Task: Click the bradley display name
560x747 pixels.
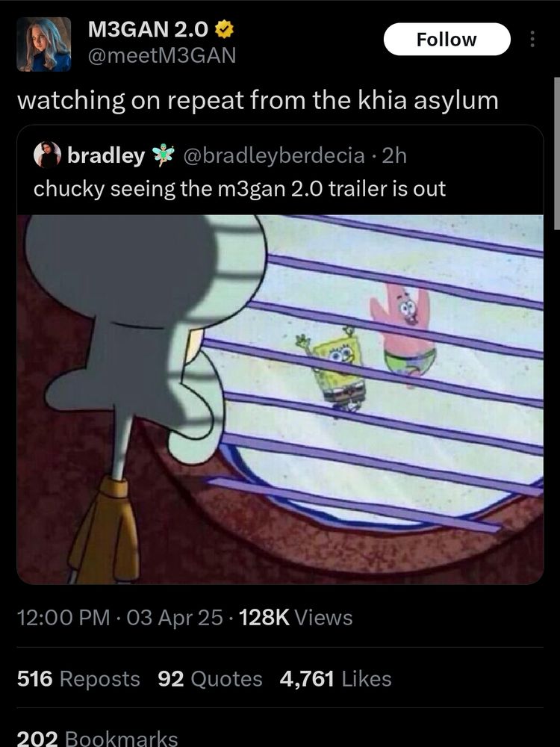Action: point(106,155)
